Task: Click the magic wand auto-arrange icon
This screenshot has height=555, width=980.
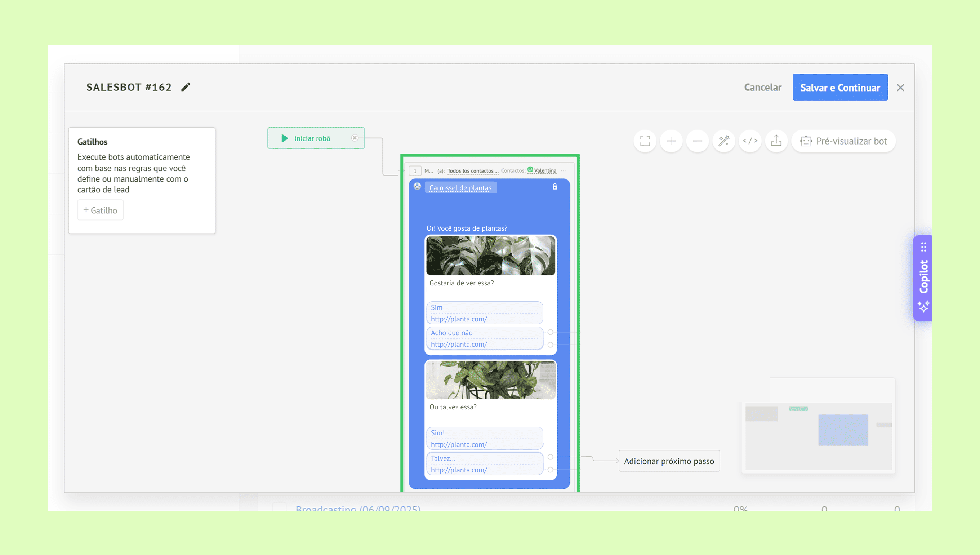Action: (x=723, y=141)
